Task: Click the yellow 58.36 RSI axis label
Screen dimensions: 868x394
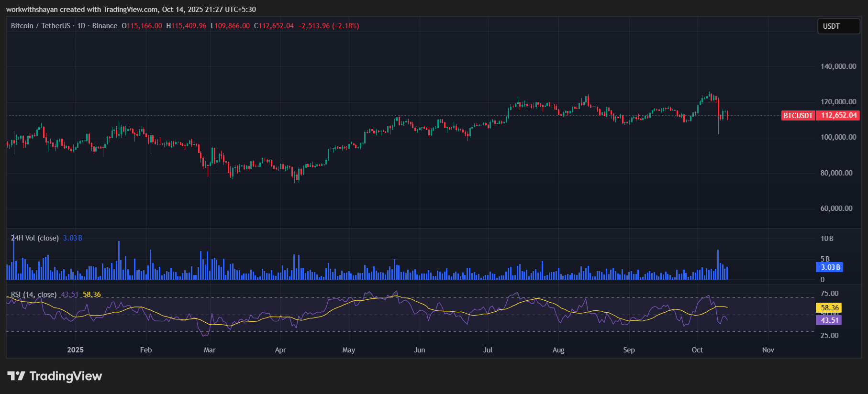Action: click(x=829, y=308)
